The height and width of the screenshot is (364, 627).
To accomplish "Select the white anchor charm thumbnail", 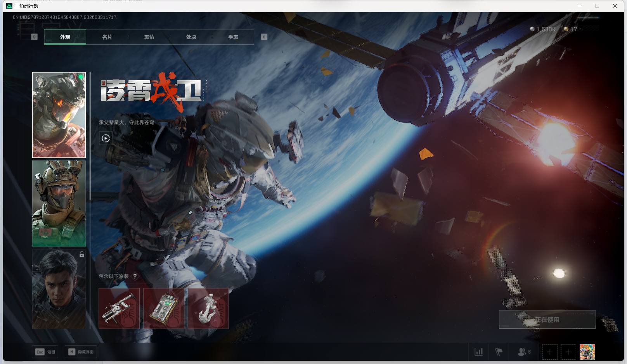I will (208, 309).
